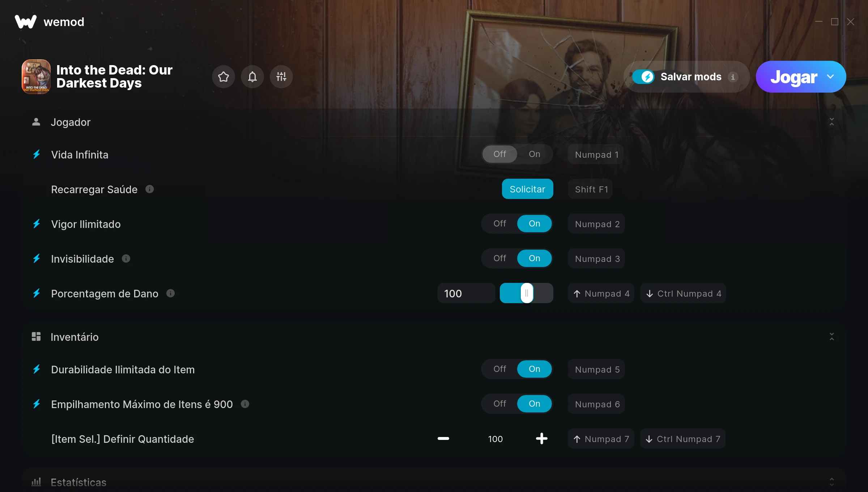Click the favorite star icon
Viewport: 868px width, 492px height.
pos(223,77)
